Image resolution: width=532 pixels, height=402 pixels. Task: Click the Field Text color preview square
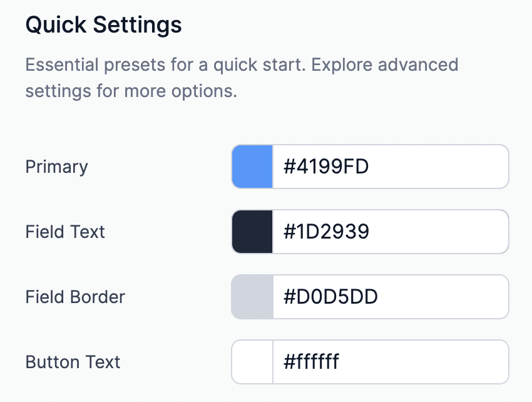pyautogui.click(x=251, y=231)
